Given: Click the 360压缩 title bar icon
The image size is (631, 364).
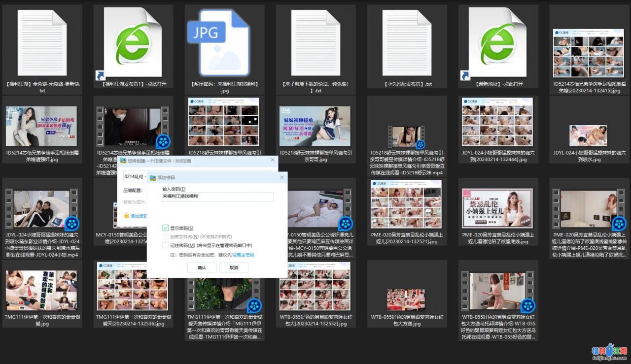Looking at the screenshot, I should coord(123,161).
